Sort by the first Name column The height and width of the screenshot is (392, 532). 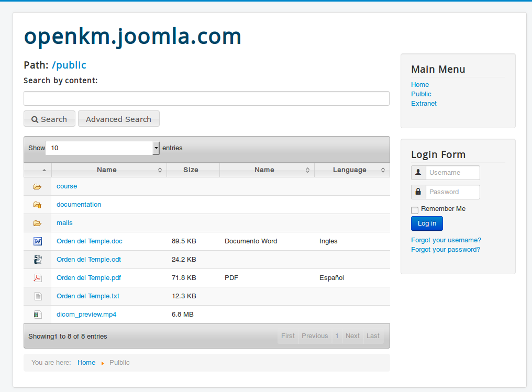click(109, 170)
